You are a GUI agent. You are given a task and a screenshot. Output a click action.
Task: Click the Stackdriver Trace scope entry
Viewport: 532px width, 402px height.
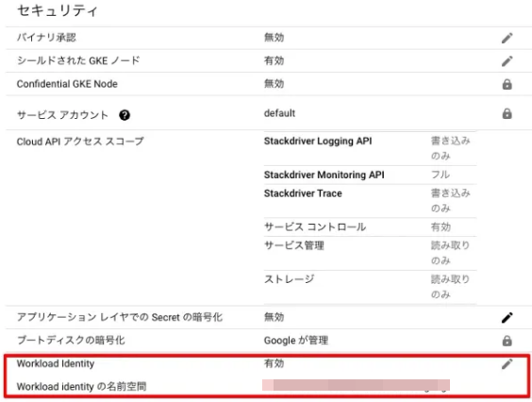click(370, 201)
